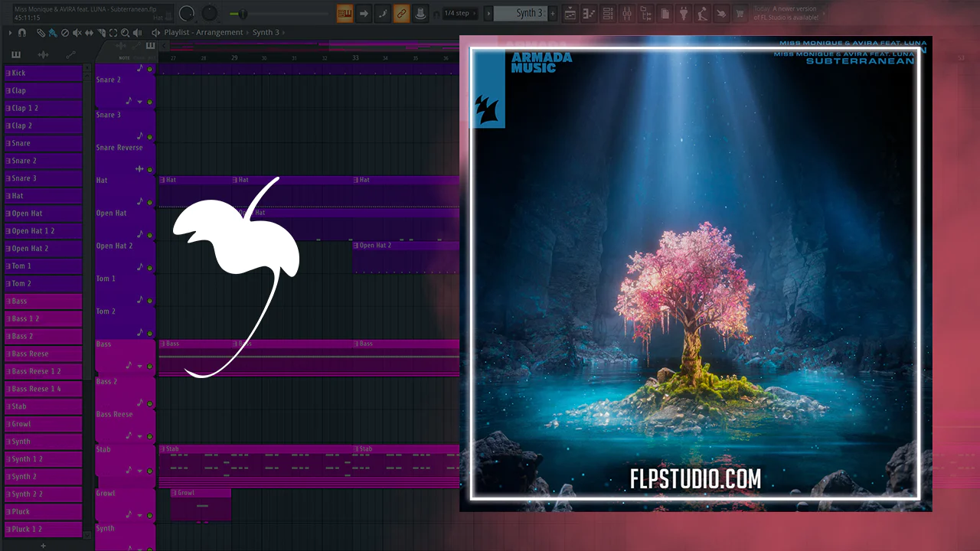Select the Playback speaker tool
The height and width of the screenshot is (551, 980).
(x=138, y=32)
